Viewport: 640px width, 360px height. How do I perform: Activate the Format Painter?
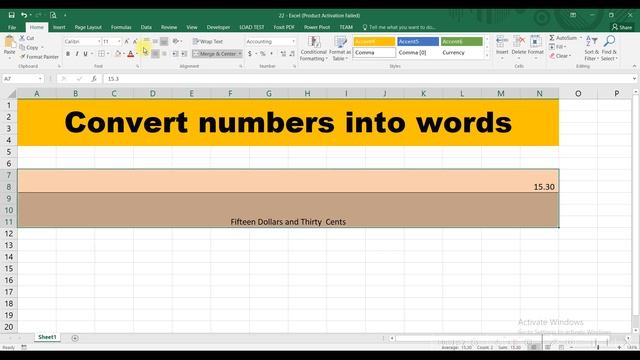(x=39, y=57)
